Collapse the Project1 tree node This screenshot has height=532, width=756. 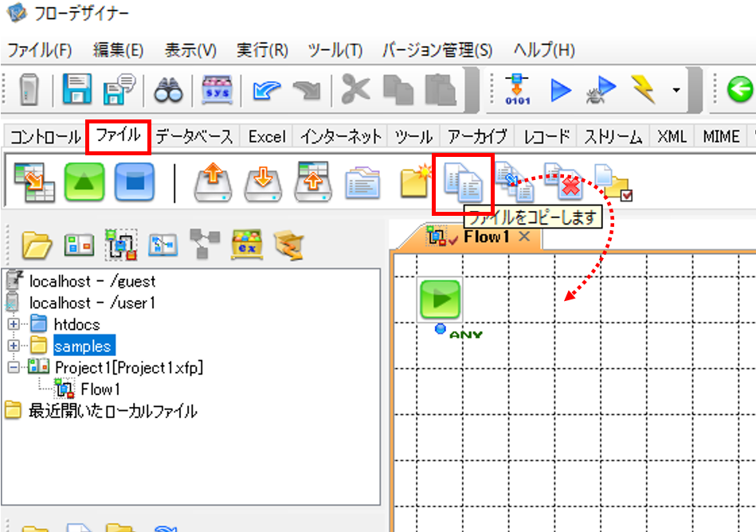click(14, 368)
